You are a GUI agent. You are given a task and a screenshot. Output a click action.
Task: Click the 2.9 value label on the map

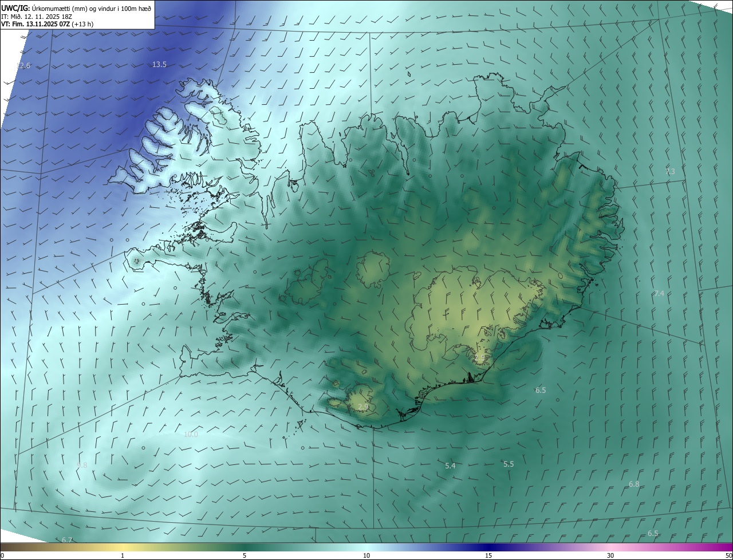pos(362,407)
